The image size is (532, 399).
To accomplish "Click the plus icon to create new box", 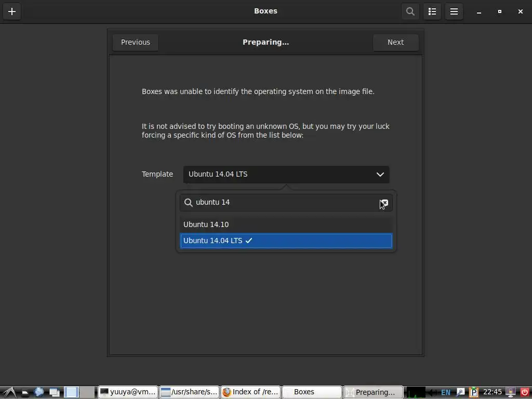I will pos(12,11).
